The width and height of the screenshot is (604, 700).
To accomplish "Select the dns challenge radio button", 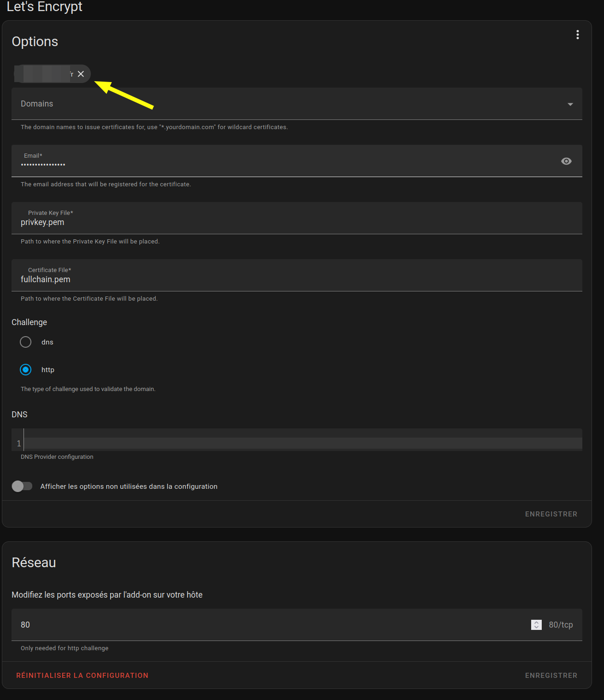I will coord(26,342).
